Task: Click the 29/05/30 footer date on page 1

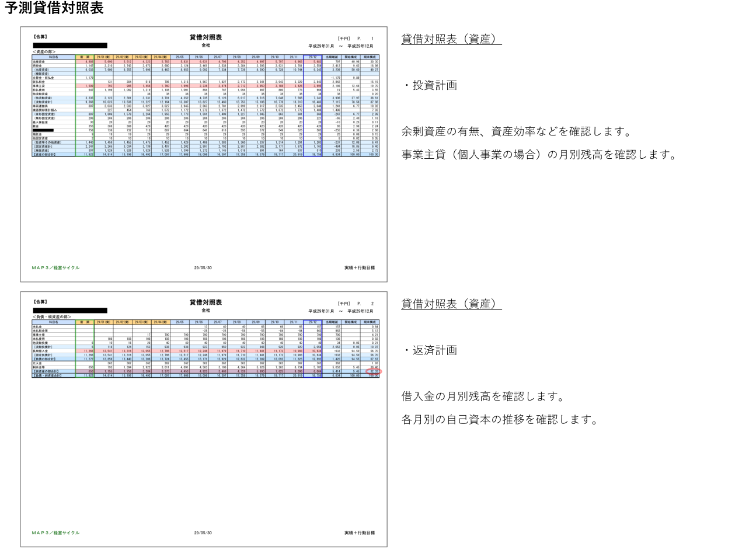Action: [203, 268]
